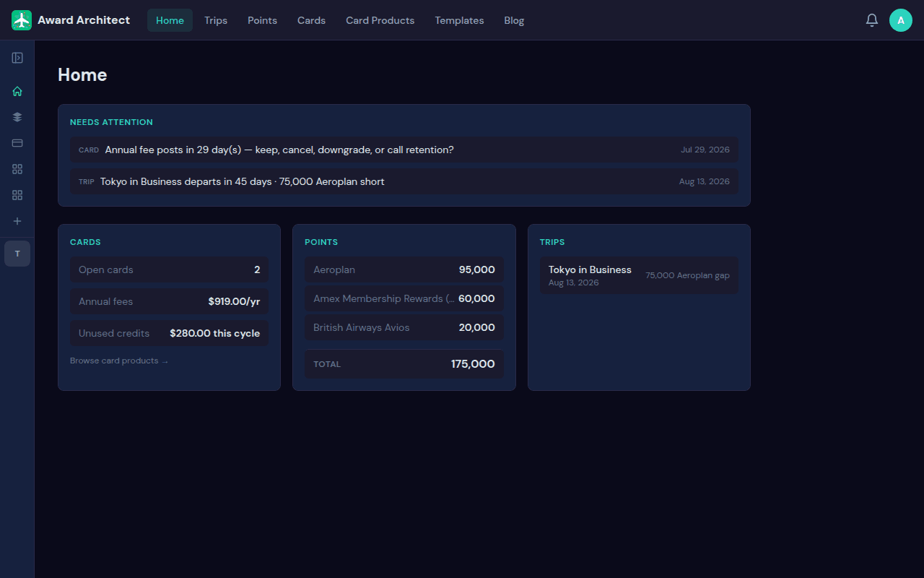This screenshot has width=924, height=578.
Task: Click the 75,000 Aeroplan gap label
Action: pos(687,275)
